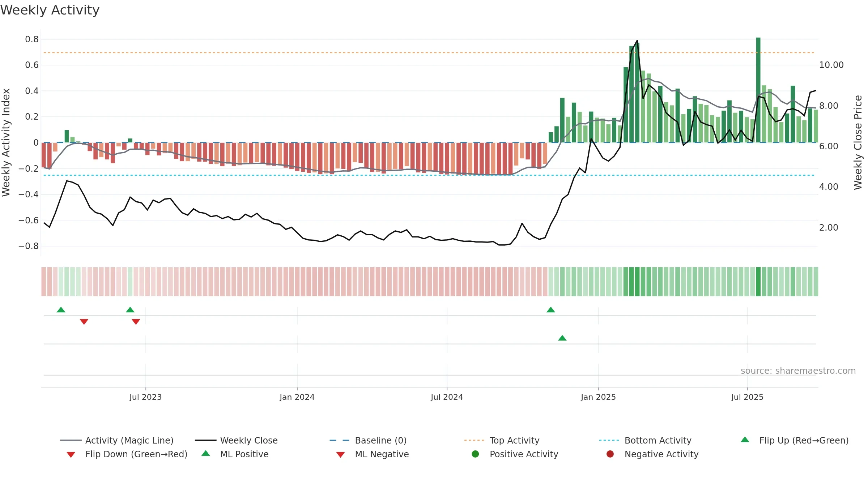
Task: Toggle the ML Negative legend entry
Action: click(x=372, y=454)
